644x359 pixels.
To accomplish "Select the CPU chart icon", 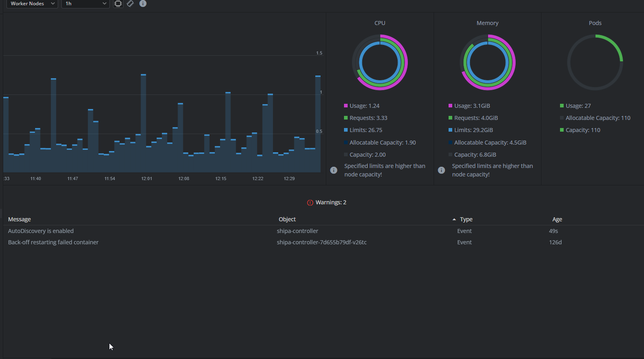I will tap(118, 4).
